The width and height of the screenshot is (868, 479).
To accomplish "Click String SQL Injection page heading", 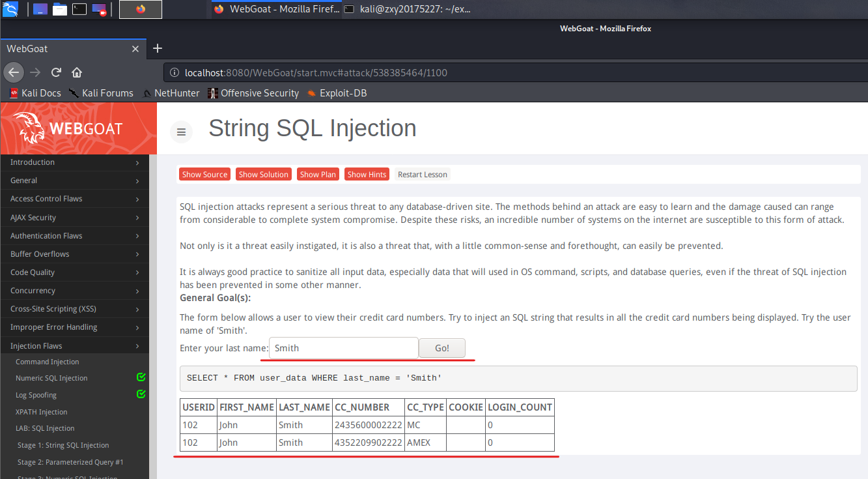I will click(x=313, y=128).
